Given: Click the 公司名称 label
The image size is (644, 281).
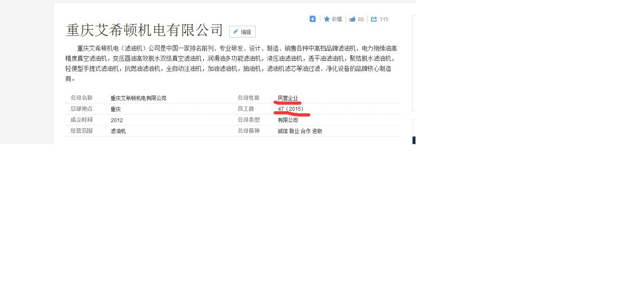Looking at the screenshot, I should click(81, 98).
